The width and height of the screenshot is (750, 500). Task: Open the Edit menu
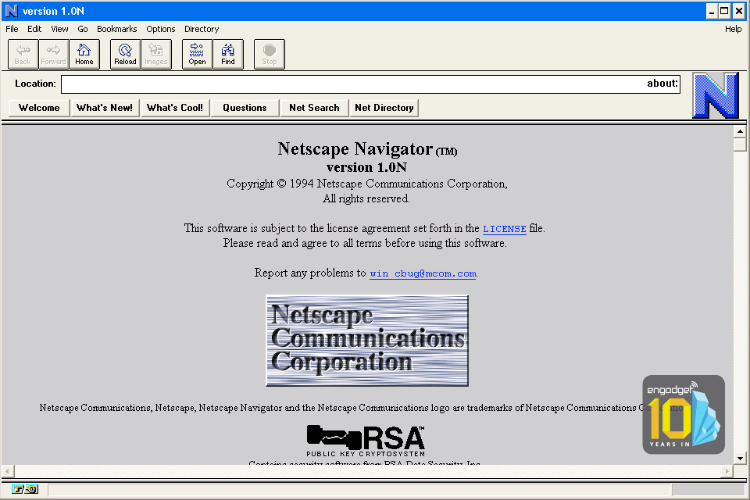pyautogui.click(x=34, y=29)
